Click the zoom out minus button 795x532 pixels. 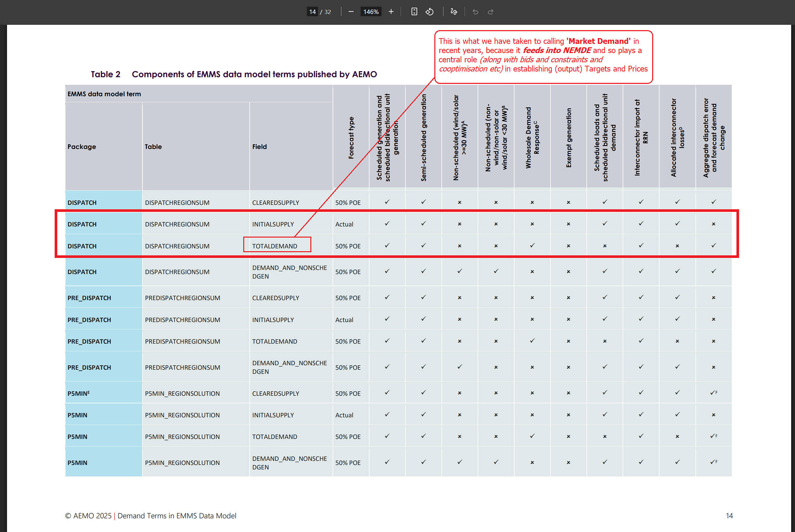point(351,12)
